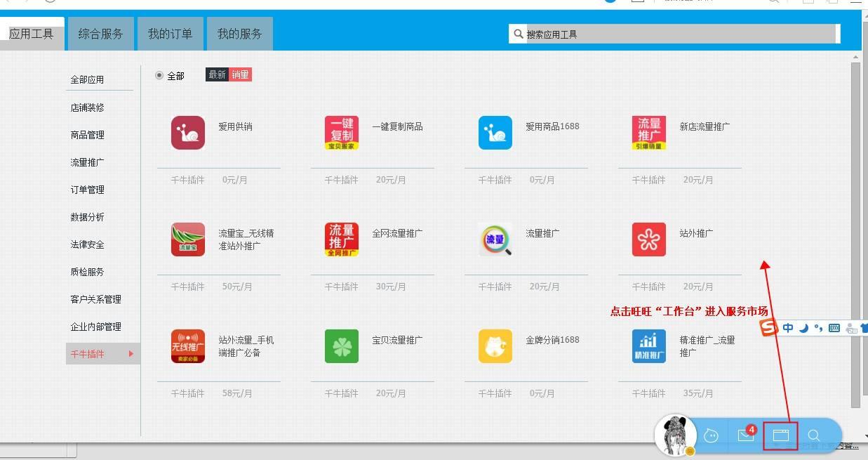Image resolution: width=868 pixels, height=460 pixels.
Task: Open the 宝贝流量推广 green clover icon
Action: 342,346
